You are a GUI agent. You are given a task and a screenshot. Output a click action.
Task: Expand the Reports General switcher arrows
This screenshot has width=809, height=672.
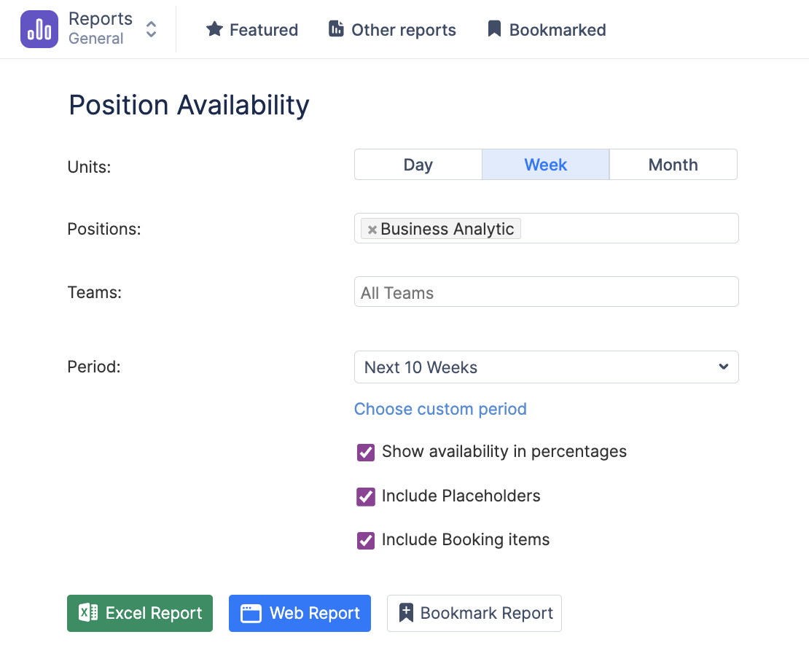(151, 29)
